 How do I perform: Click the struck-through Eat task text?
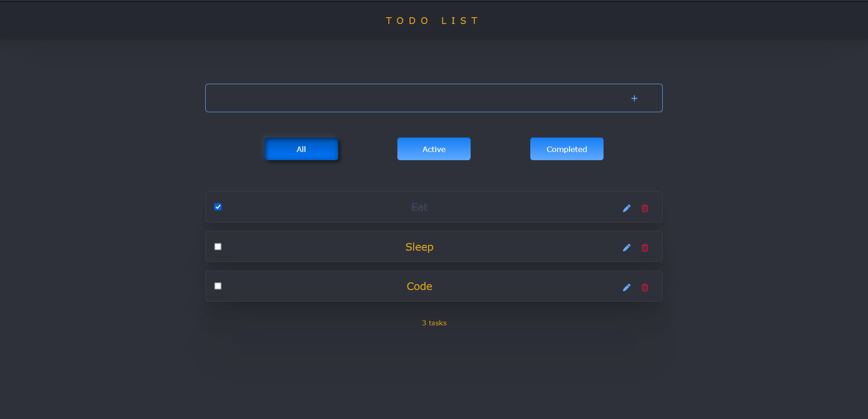[x=419, y=207]
